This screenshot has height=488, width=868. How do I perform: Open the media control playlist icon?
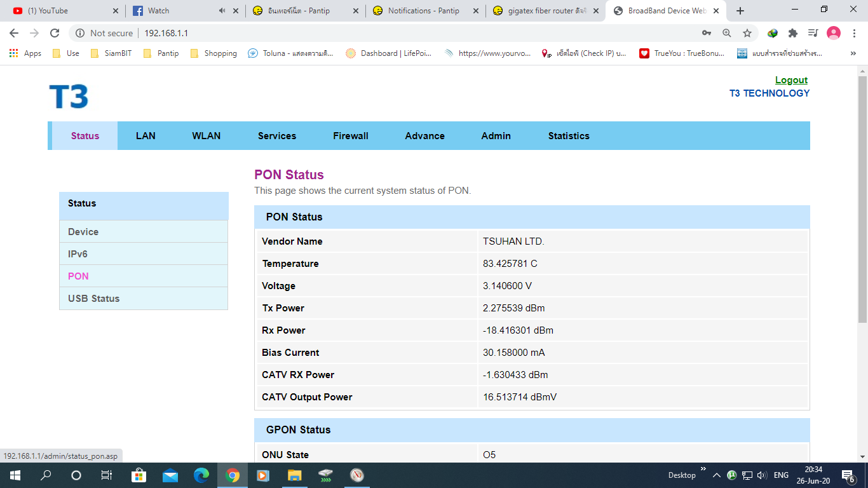[813, 33]
